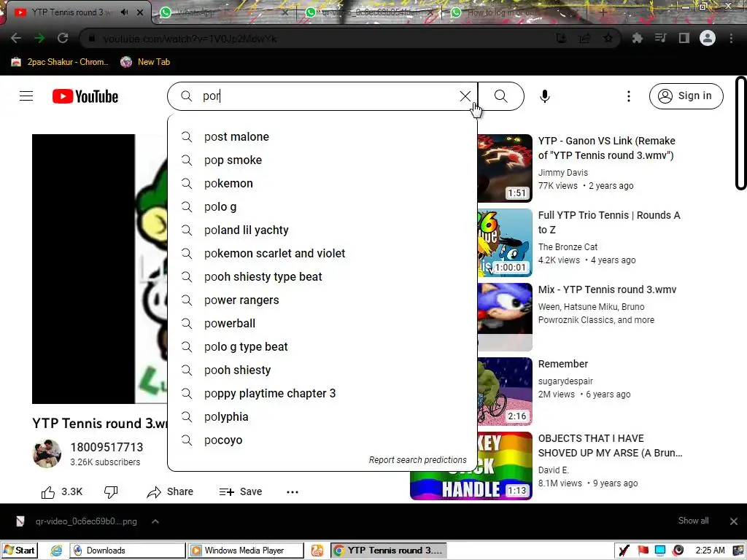The image size is (747, 560).
Task: Select the 'pocoyo' suggestion
Action: click(322, 440)
